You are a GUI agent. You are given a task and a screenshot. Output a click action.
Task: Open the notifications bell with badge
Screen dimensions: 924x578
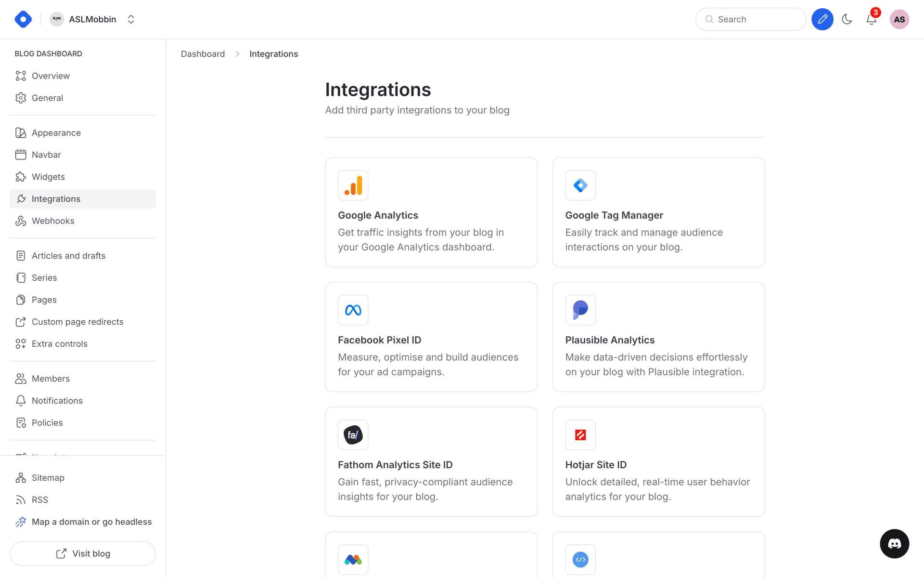872,19
